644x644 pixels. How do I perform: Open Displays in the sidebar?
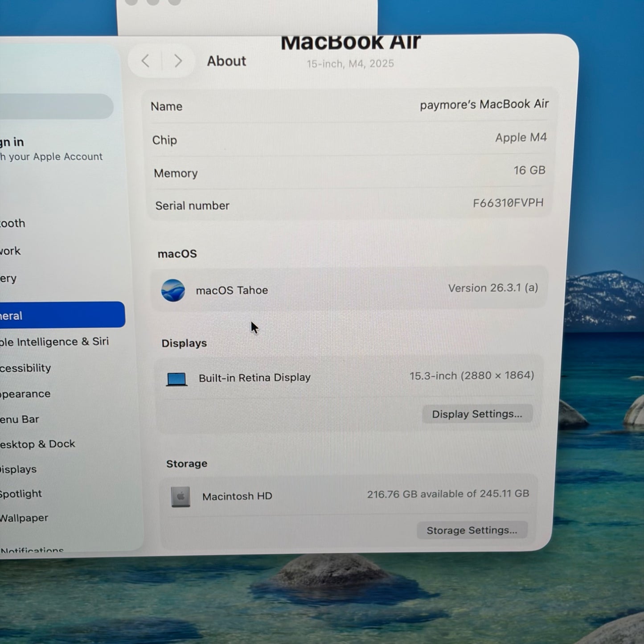pyautogui.click(x=18, y=469)
